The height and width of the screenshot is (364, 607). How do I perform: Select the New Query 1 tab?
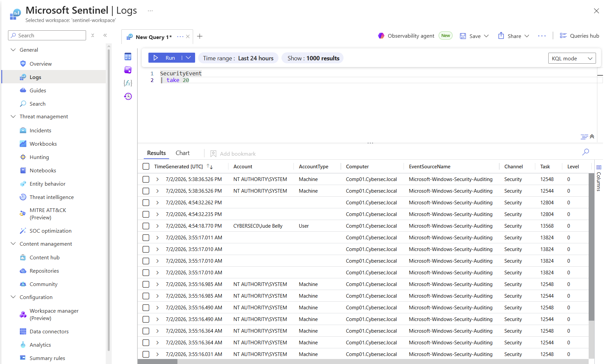pyautogui.click(x=153, y=37)
